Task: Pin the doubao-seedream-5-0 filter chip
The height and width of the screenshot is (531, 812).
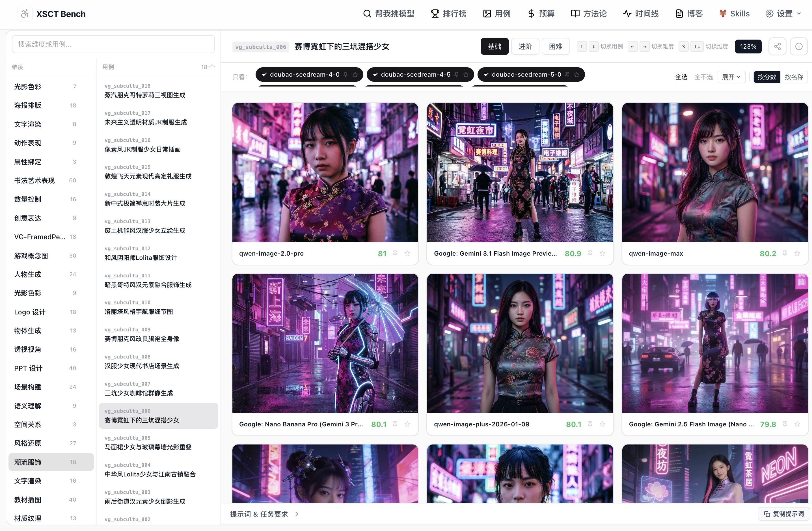Action: (567, 74)
